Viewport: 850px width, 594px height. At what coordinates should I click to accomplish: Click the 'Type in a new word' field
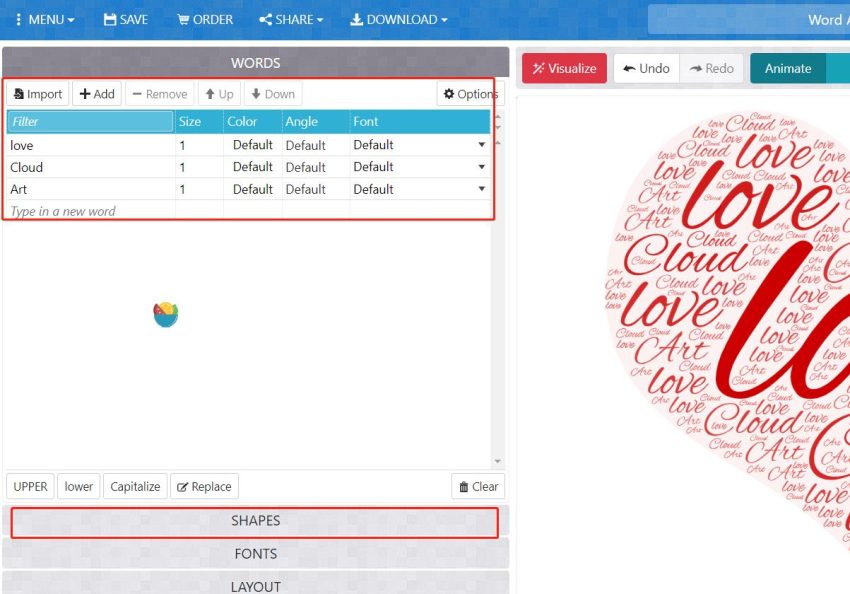pyautogui.click(x=90, y=211)
